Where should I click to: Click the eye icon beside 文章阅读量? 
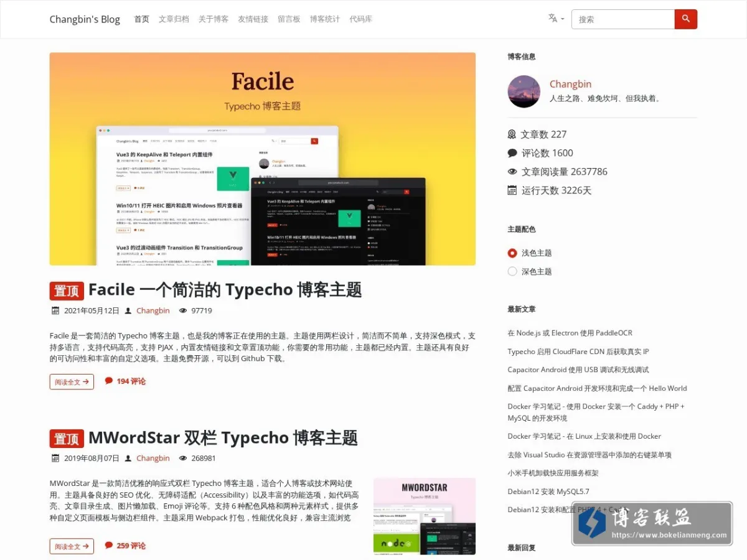pos(512,172)
